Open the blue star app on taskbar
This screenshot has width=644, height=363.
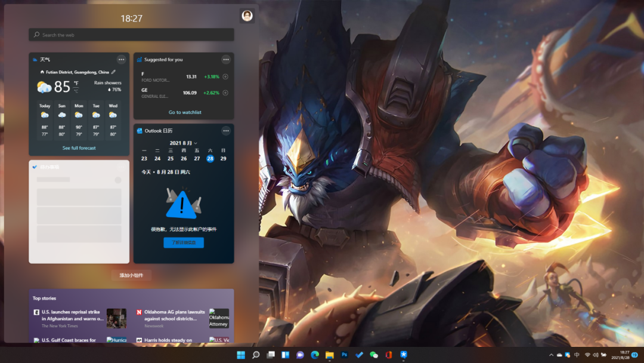pos(404,355)
